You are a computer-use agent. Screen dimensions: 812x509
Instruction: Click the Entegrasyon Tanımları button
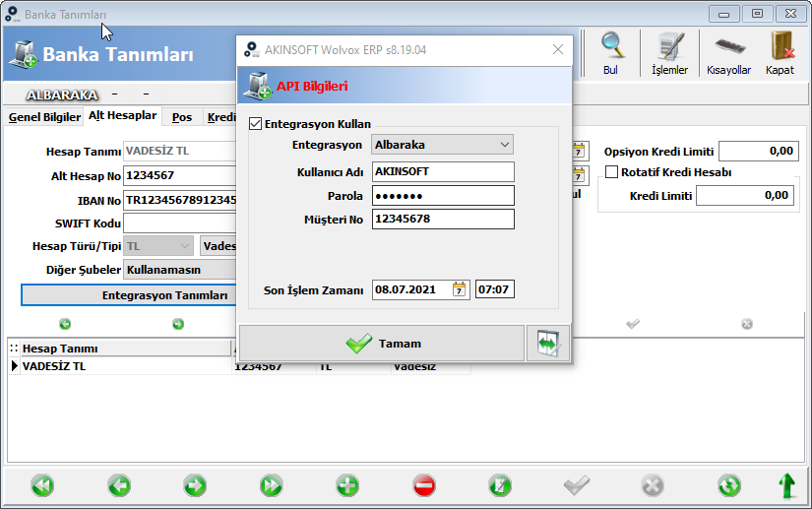tap(128, 295)
